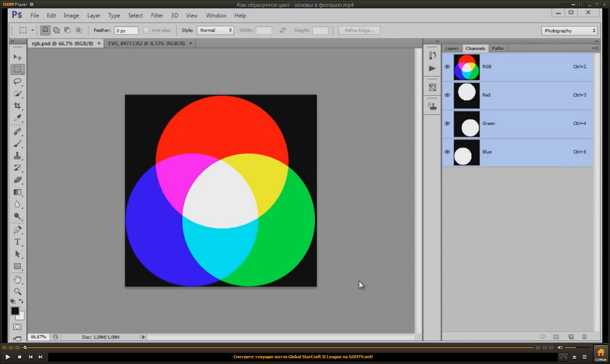Screen dimensions: 610x364
Task: Click the foreground color swatch
Action: [15, 311]
